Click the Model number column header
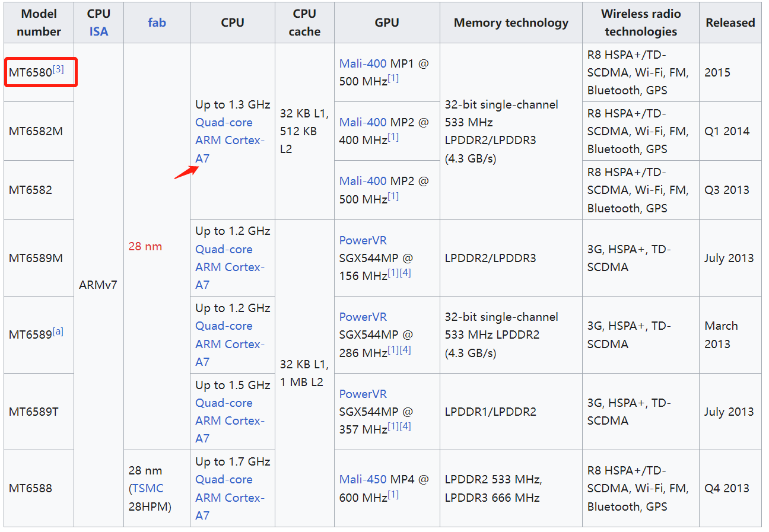The width and height of the screenshot is (769, 532). [39, 23]
